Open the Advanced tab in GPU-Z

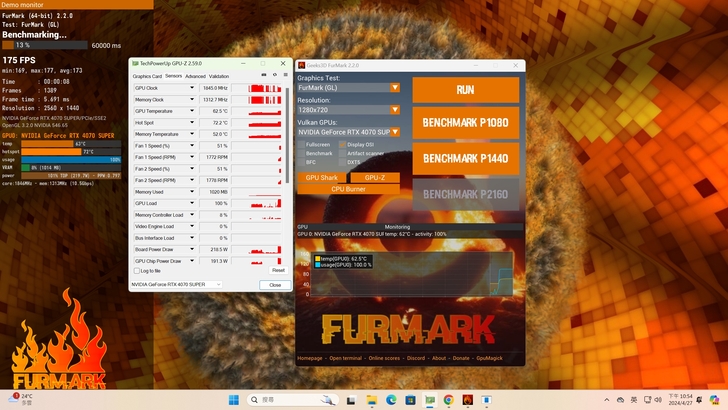pos(195,76)
